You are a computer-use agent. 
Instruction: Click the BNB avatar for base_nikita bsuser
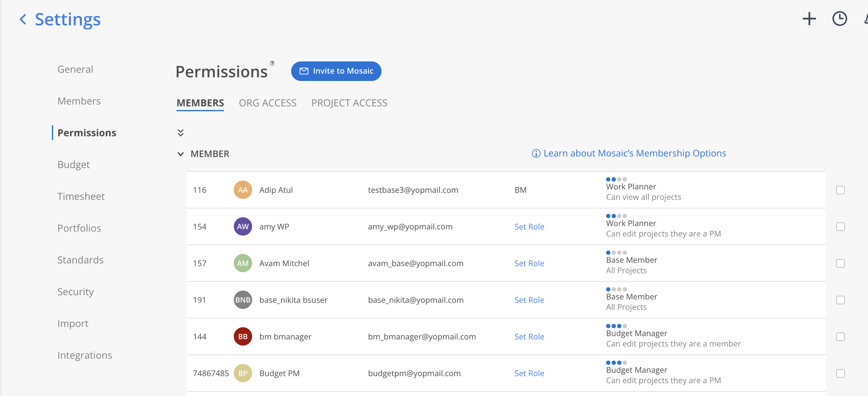(243, 300)
